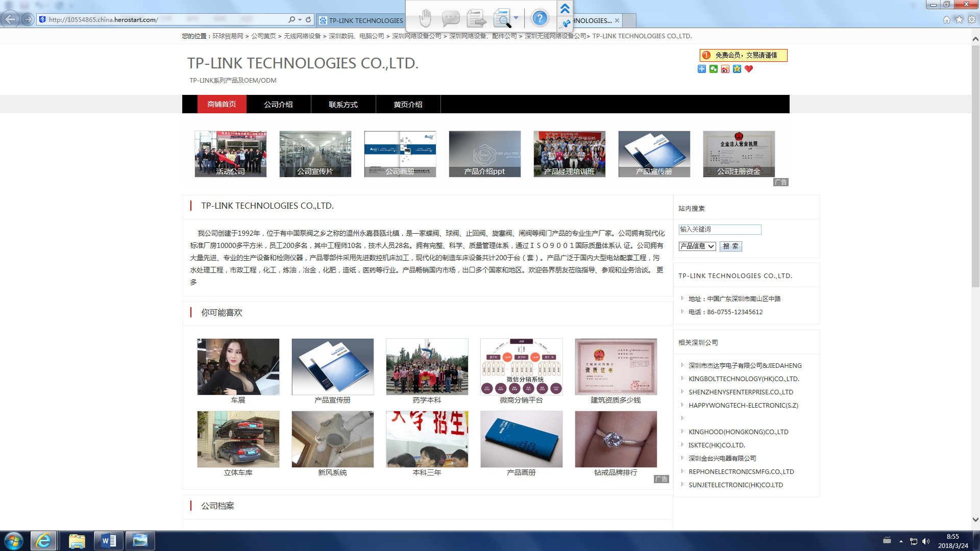Open the 深圳金台兴电器有限公司 link
Viewport: 980px width, 551px height.
[x=722, y=459]
